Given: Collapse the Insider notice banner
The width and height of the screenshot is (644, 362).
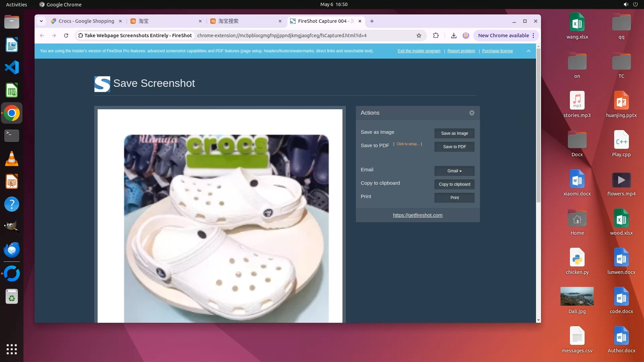Looking at the screenshot, I should click(x=528, y=51).
